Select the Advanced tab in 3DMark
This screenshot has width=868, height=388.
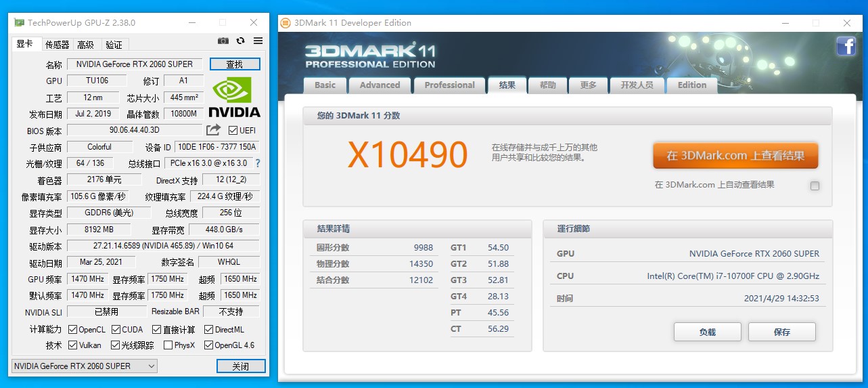point(380,85)
